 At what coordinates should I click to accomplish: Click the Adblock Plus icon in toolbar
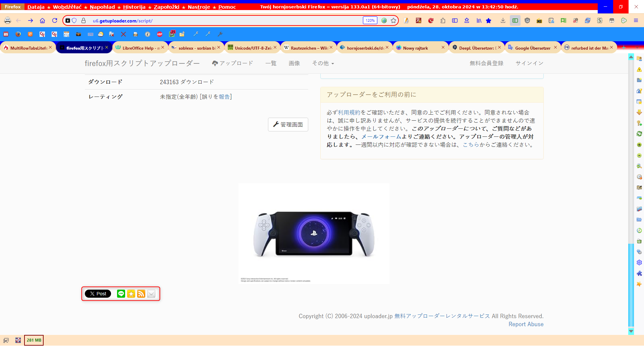160,34
